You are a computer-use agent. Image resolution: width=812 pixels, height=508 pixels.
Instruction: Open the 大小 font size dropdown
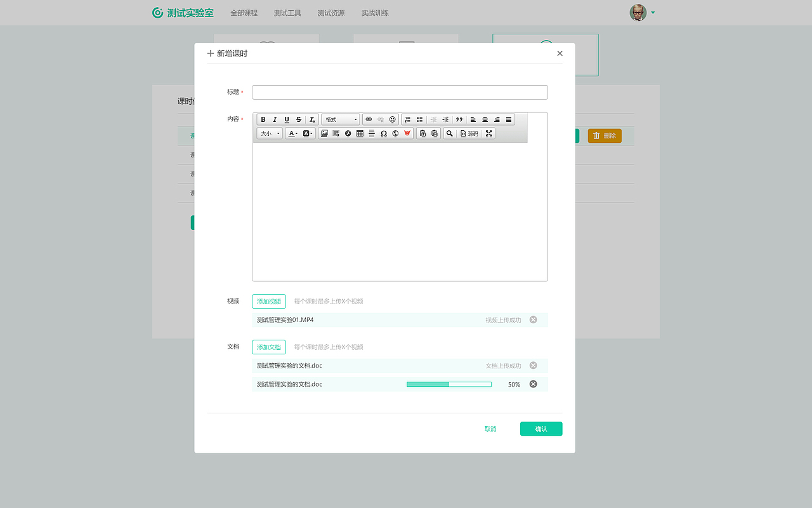(270, 133)
